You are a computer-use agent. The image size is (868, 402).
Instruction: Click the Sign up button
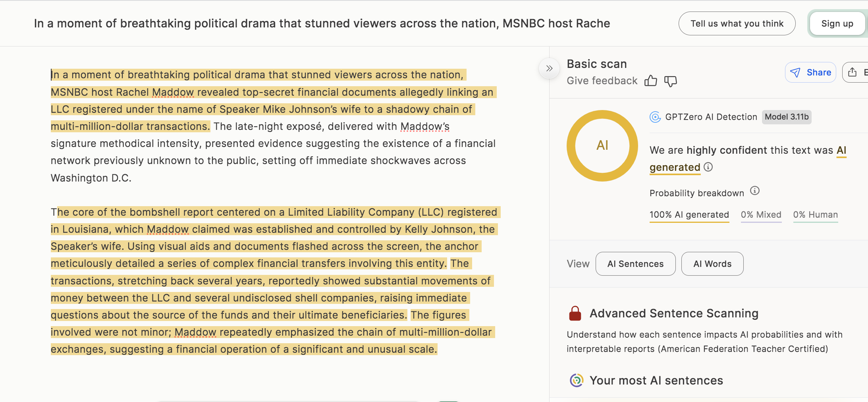point(837,23)
